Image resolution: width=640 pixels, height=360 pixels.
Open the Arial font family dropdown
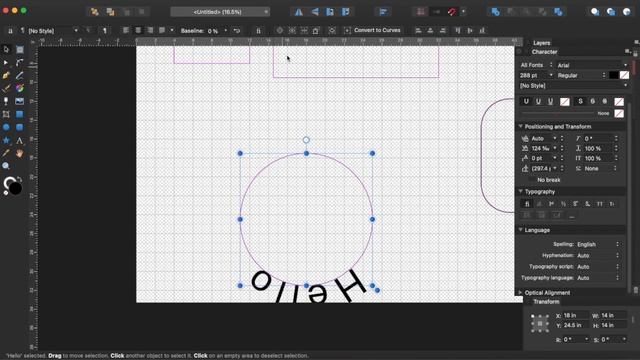[x=592, y=65]
